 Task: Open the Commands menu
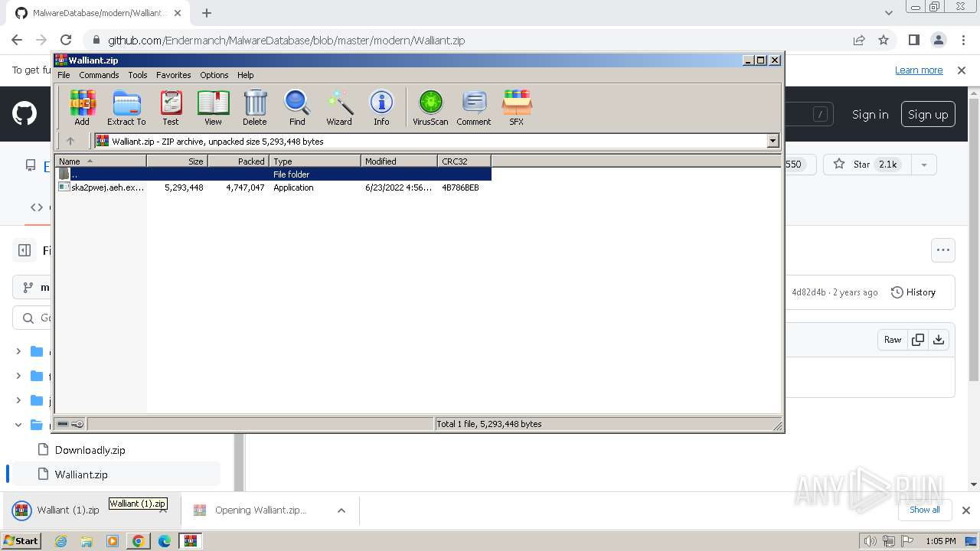[99, 75]
